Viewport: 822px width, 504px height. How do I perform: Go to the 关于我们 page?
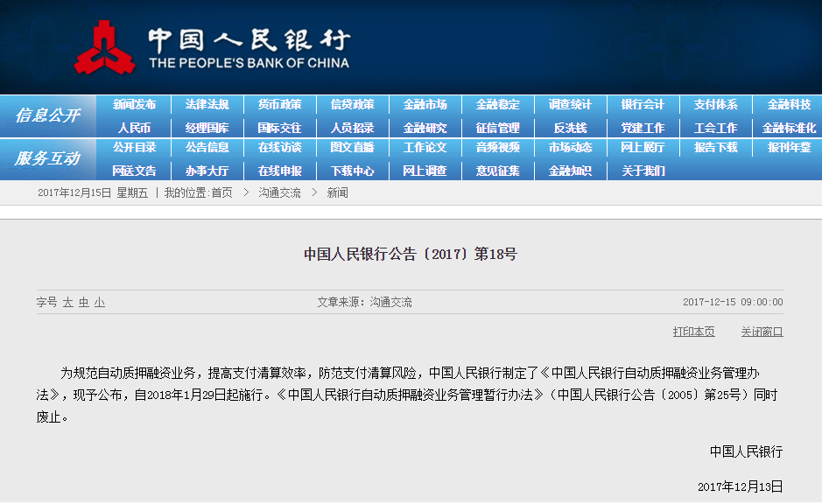pyautogui.click(x=643, y=171)
